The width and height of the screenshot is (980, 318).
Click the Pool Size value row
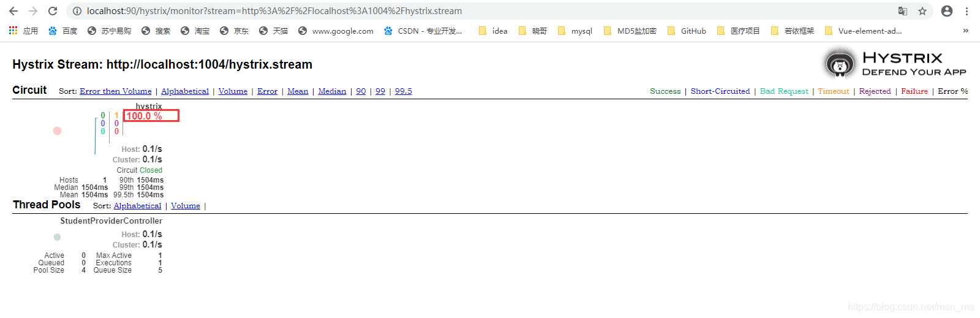[x=59, y=270]
